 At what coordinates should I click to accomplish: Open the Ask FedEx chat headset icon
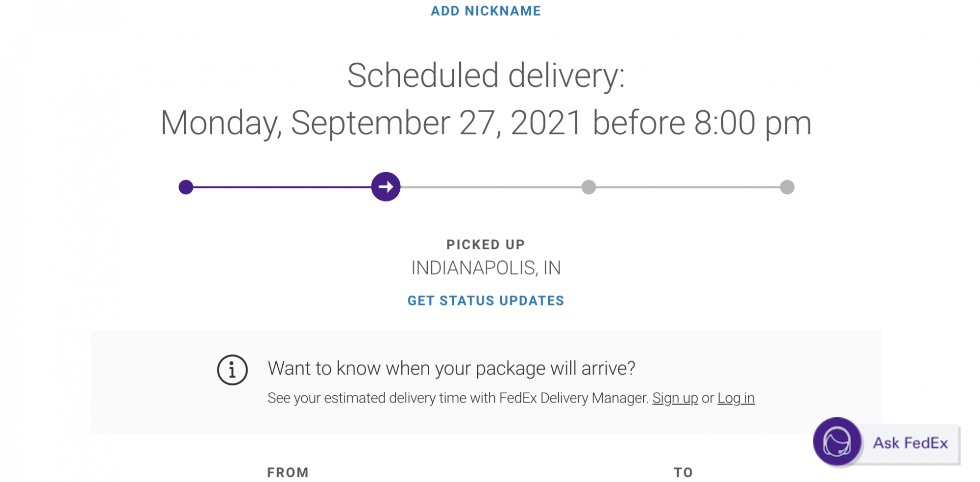(837, 442)
